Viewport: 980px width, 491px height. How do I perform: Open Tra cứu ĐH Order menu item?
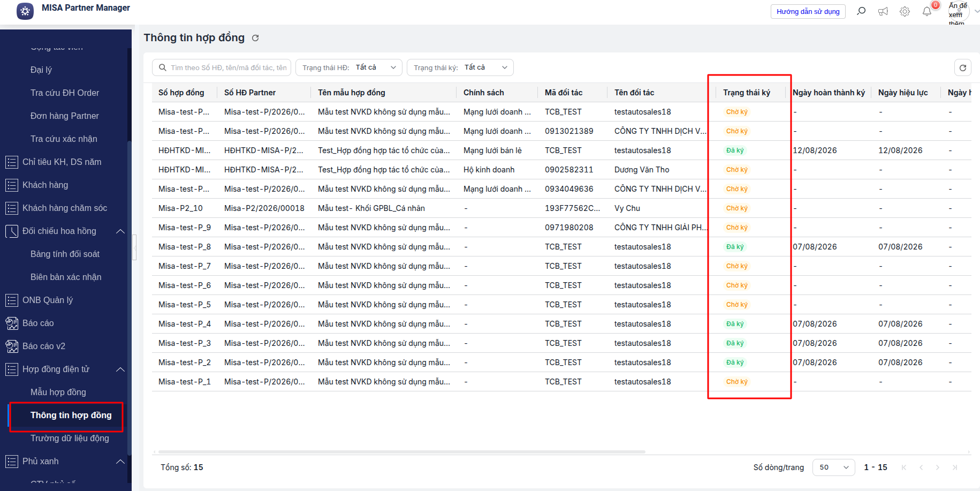[x=65, y=93]
